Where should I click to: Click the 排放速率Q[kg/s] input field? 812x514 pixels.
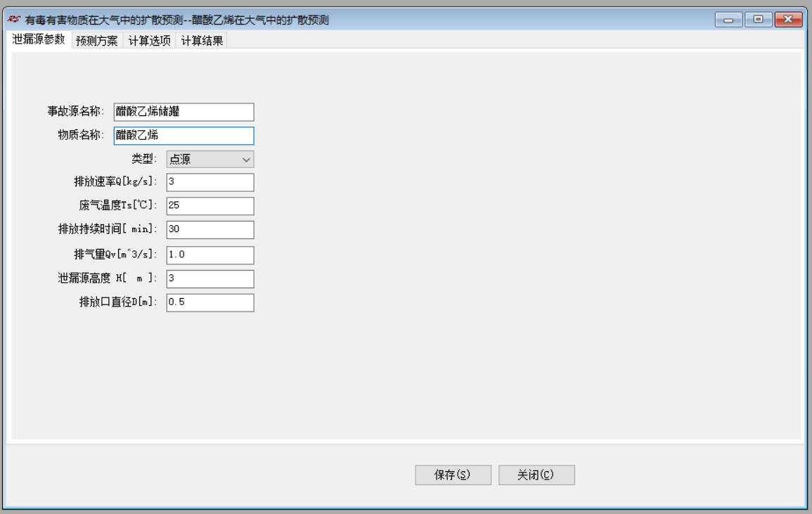point(210,182)
